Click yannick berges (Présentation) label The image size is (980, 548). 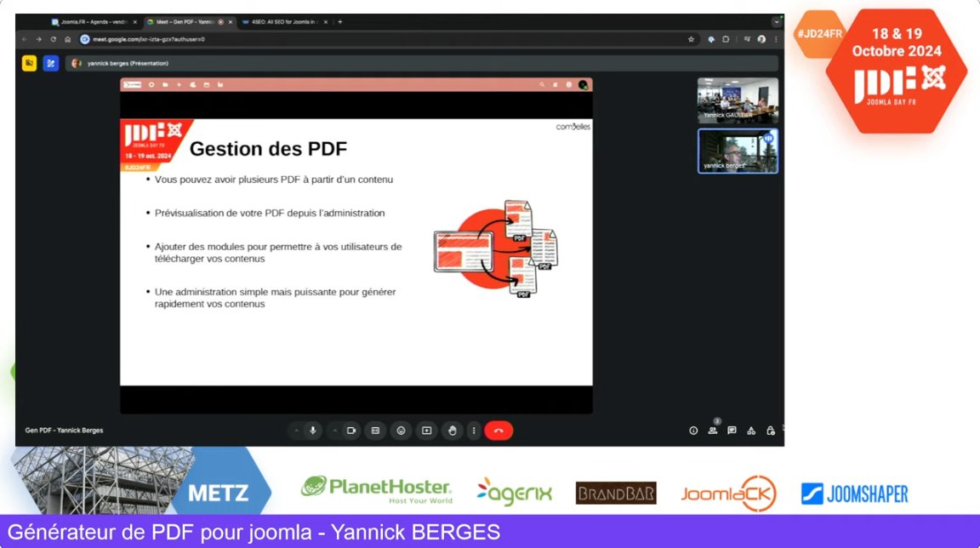[x=128, y=63]
